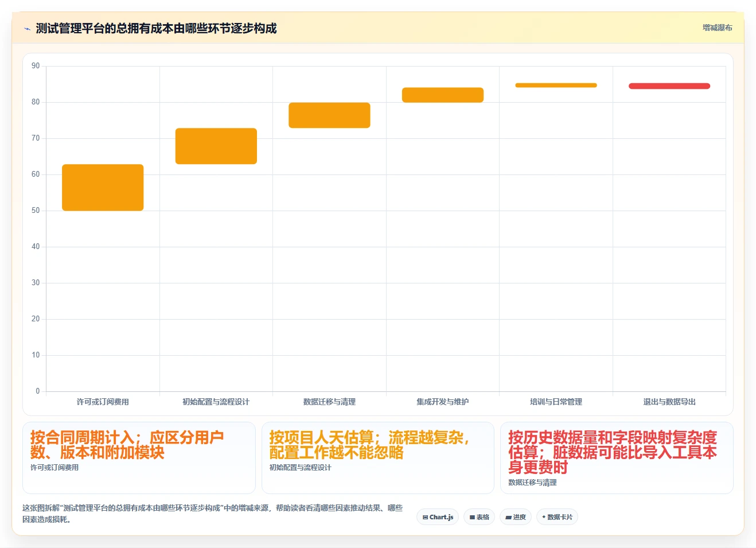The height and width of the screenshot is (548, 756).
Task: Click the 数据卡片 tag chip
Action: coord(557,517)
